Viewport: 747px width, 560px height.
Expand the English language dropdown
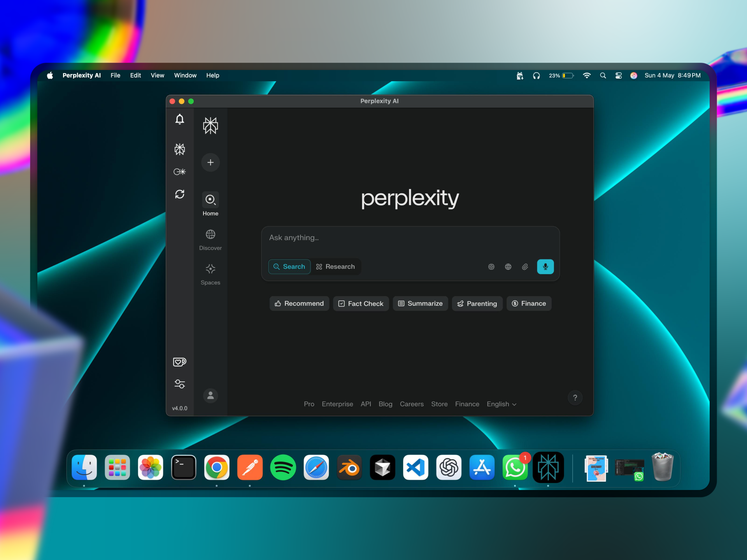coord(501,404)
